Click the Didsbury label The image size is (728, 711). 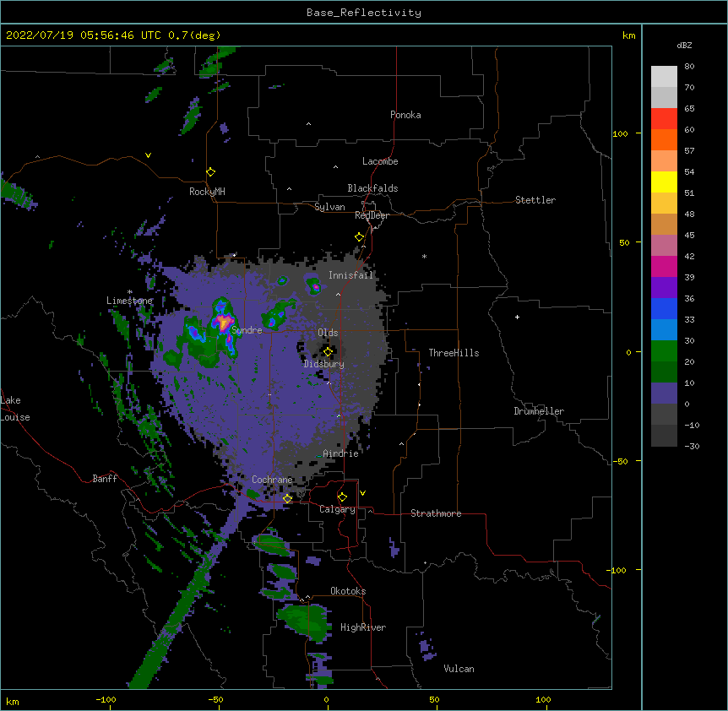(x=324, y=364)
